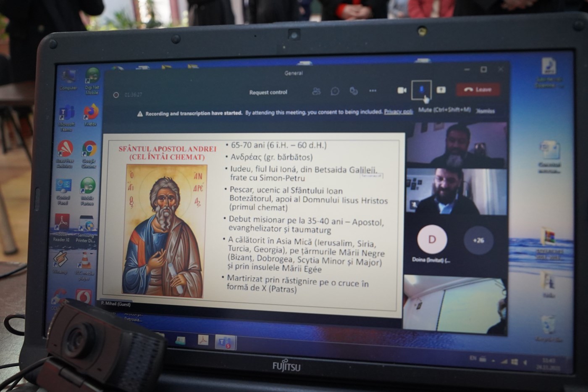Open the Vodafone desktop shortcut
This screenshot has height=392, width=588.
click(x=83, y=297)
